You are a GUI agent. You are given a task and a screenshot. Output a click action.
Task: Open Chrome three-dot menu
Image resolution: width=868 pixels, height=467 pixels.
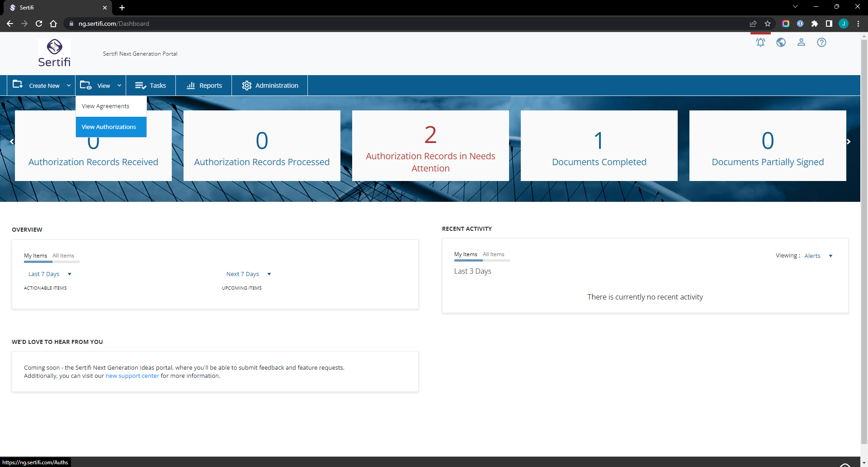[x=858, y=24]
